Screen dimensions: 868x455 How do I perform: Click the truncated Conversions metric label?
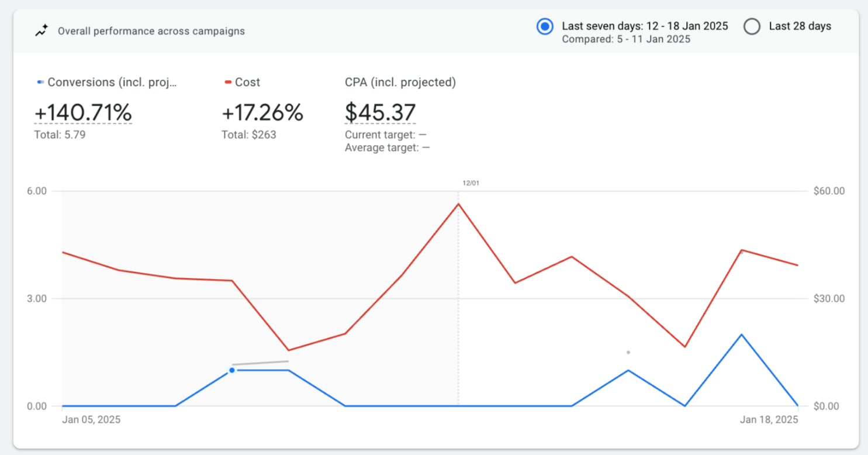[x=112, y=82]
